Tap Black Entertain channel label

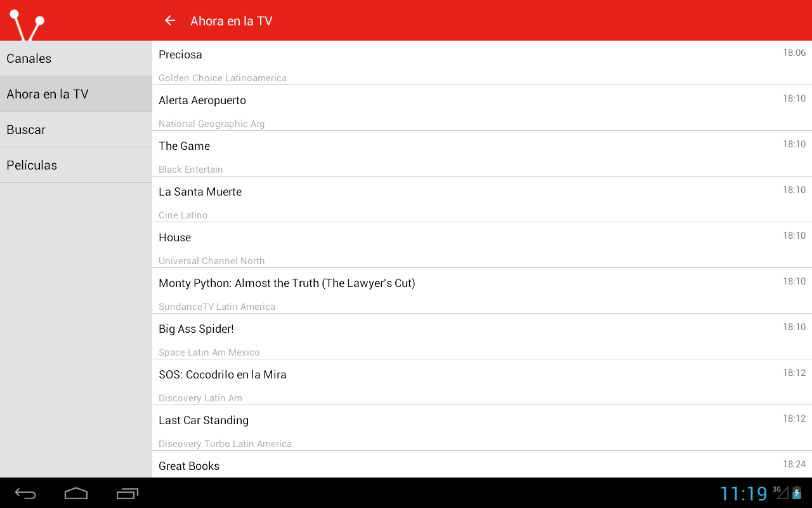pos(191,170)
